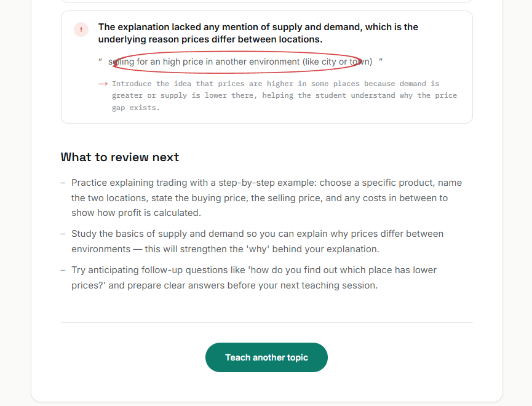Viewport: 532px width, 406px height.
Task: Click the dash before Practice explaining trading
Action: tap(63, 183)
